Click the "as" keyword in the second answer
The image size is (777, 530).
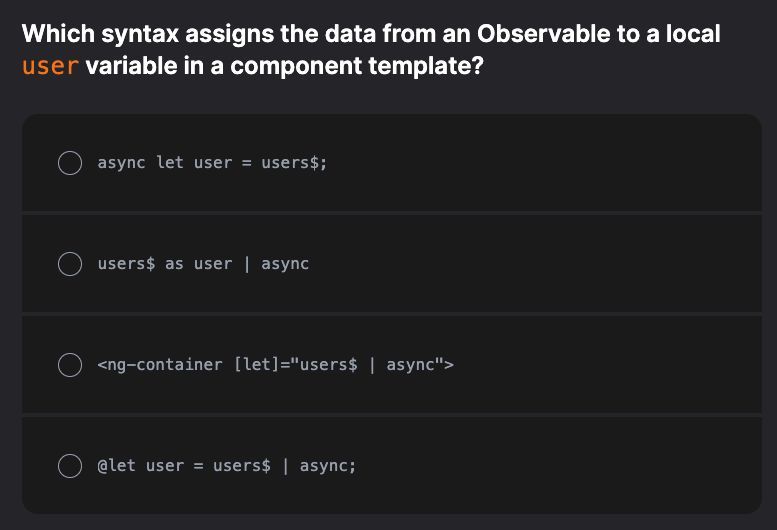(174, 264)
